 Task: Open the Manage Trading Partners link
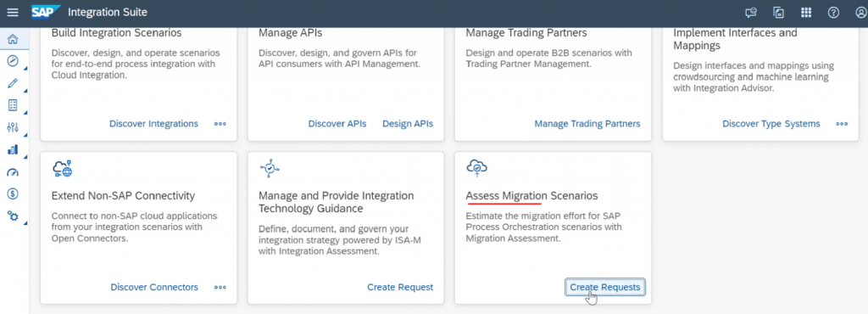click(587, 124)
